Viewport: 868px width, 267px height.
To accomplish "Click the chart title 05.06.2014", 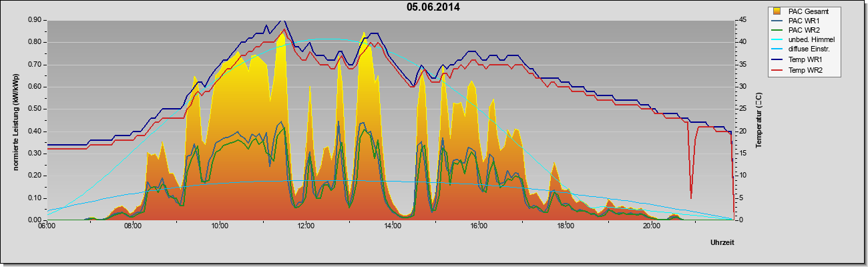I will [433, 7].
